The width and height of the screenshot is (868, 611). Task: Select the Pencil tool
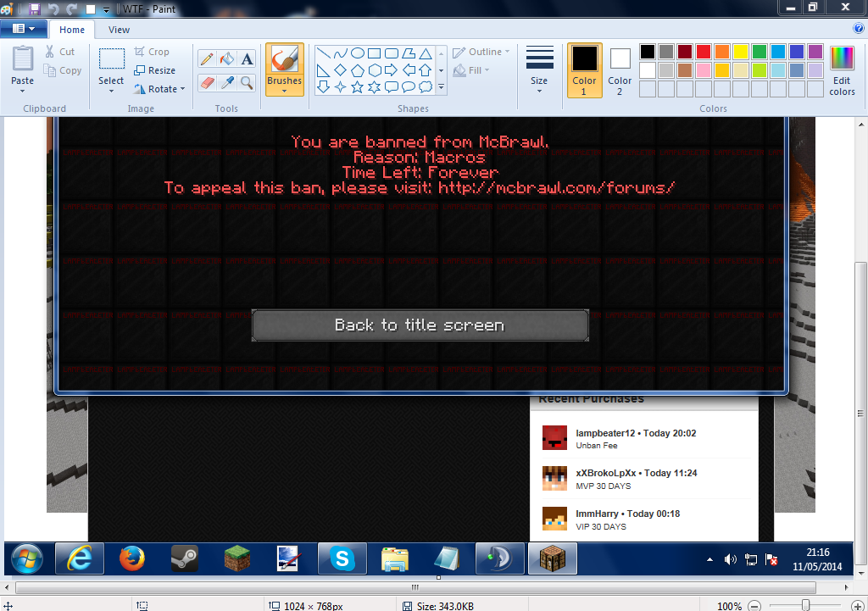207,58
